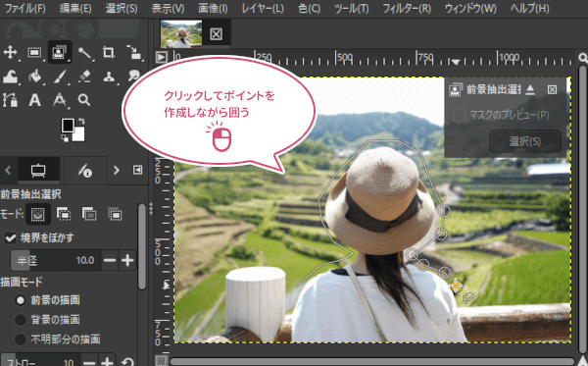Toggle 境界をぼかす checkbox
588x366 pixels.
[x=10, y=237]
